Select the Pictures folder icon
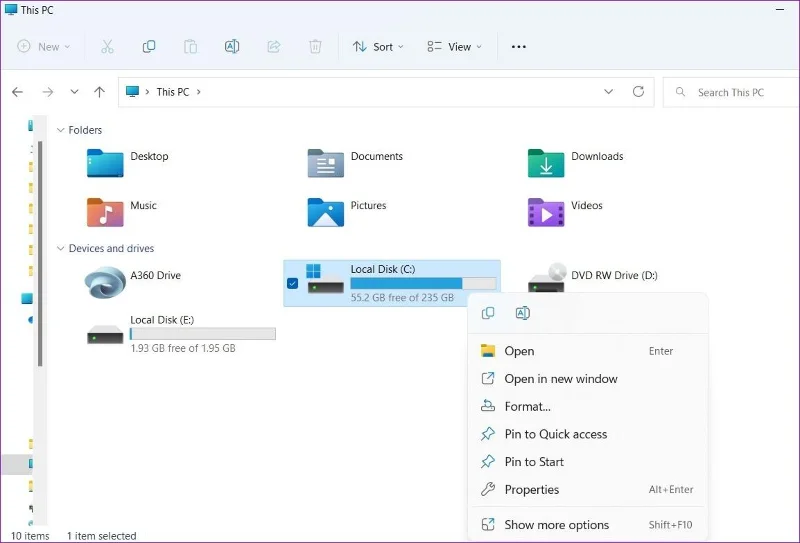Viewport: 800px width, 543px height. click(x=326, y=212)
